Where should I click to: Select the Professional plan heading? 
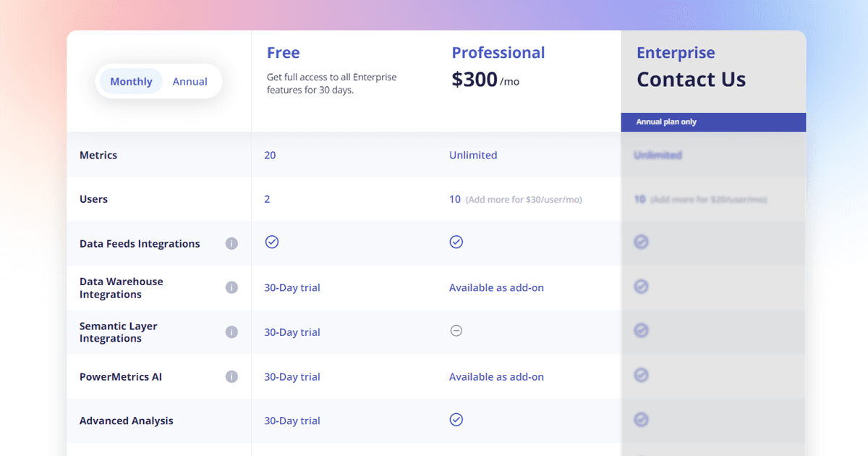(498, 53)
